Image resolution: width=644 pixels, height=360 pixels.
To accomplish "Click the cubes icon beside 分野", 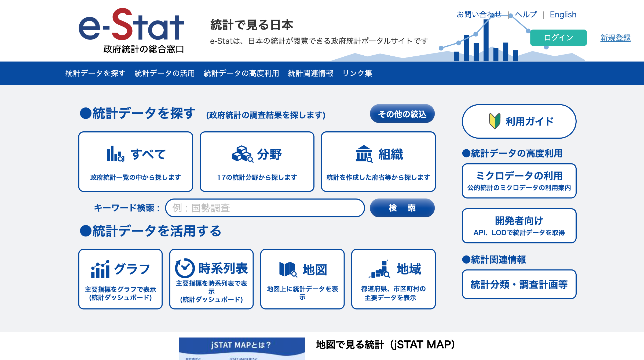I will pos(243,154).
